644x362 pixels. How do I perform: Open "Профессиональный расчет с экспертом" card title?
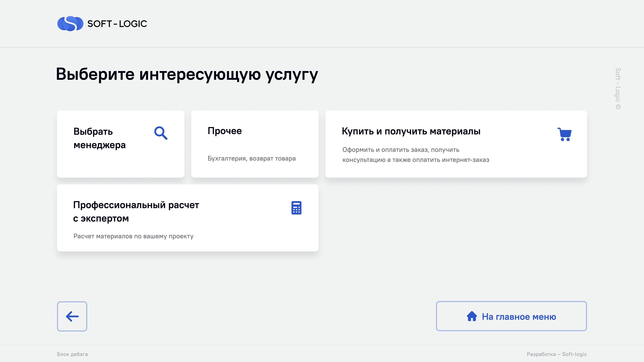tap(136, 212)
